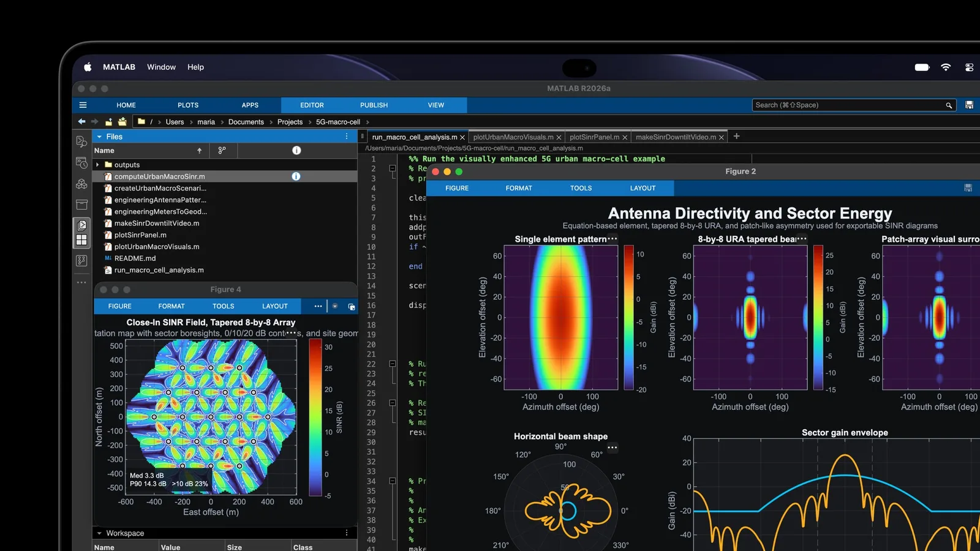
Task: Click the Figure 4 dock window icon
Action: 352,306
